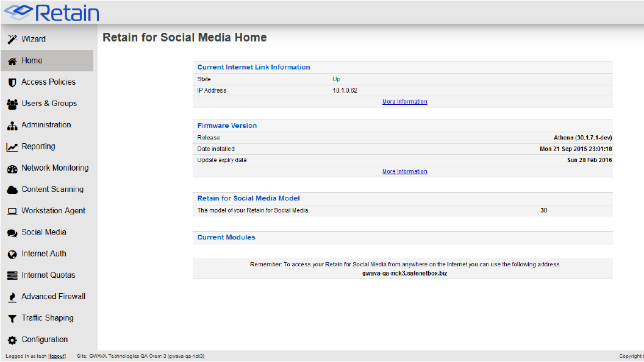Image resolution: width=644 pixels, height=362 pixels.
Task: Click the Traffic Shaping funnel icon
Action: click(x=12, y=319)
